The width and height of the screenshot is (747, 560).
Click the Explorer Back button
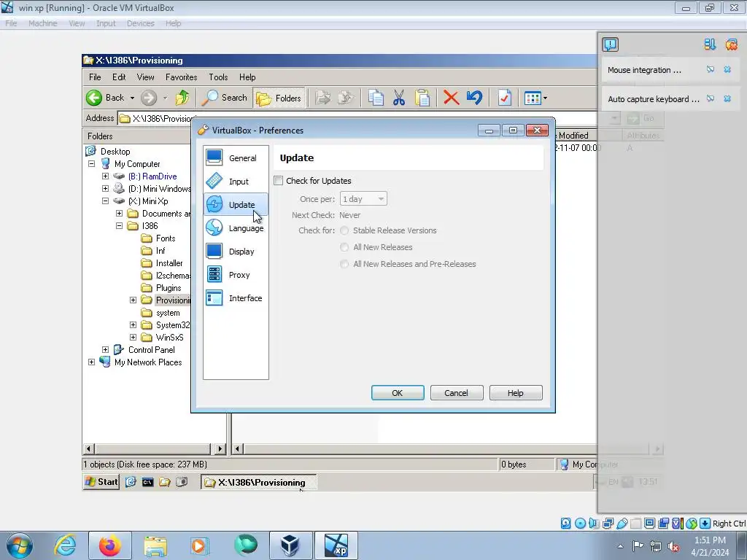pyautogui.click(x=105, y=98)
